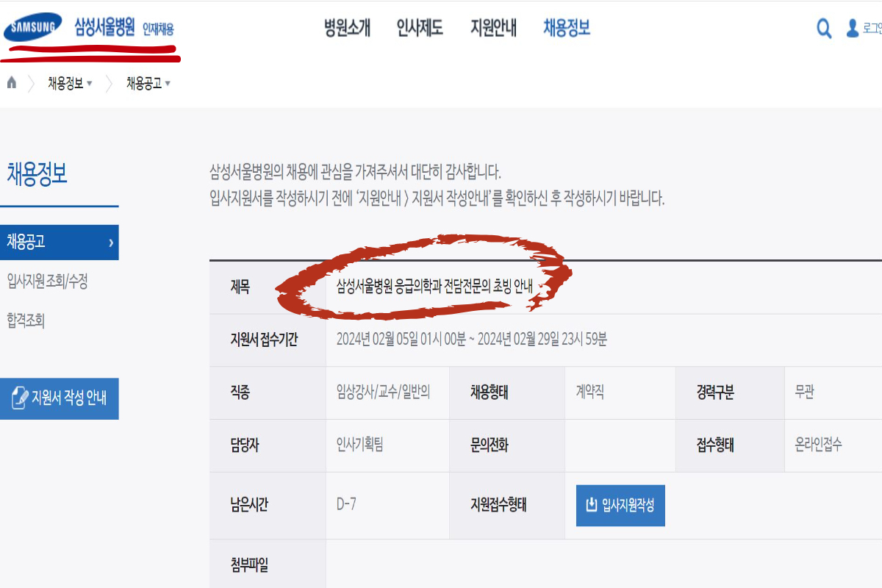
Task: Click the application period dates text
Action: (472, 340)
